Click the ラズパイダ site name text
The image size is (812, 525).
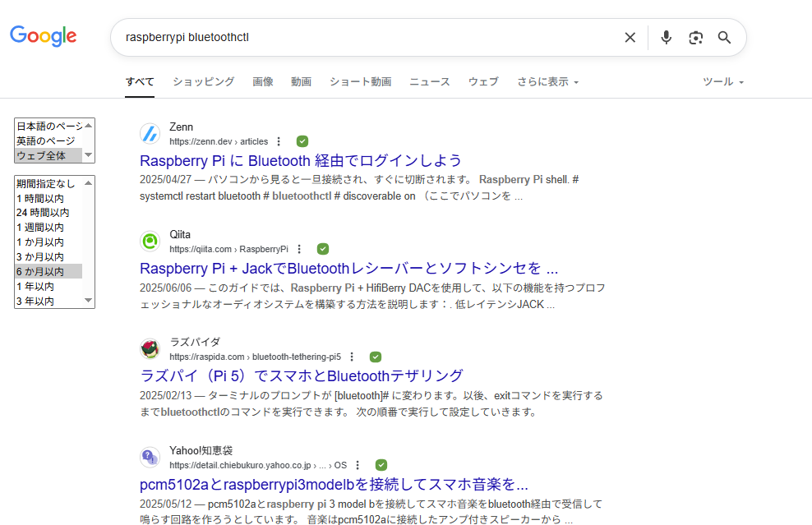195,343
